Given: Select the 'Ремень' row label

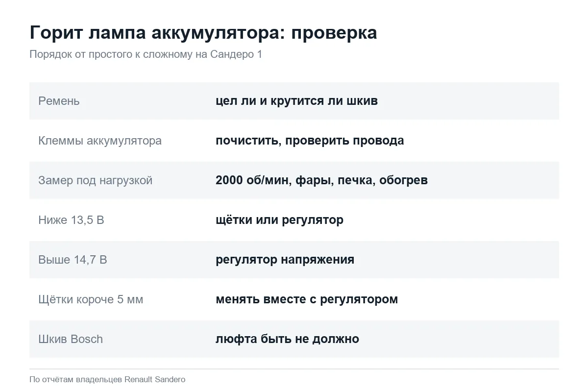Looking at the screenshot, I should (x=59, y=101).
